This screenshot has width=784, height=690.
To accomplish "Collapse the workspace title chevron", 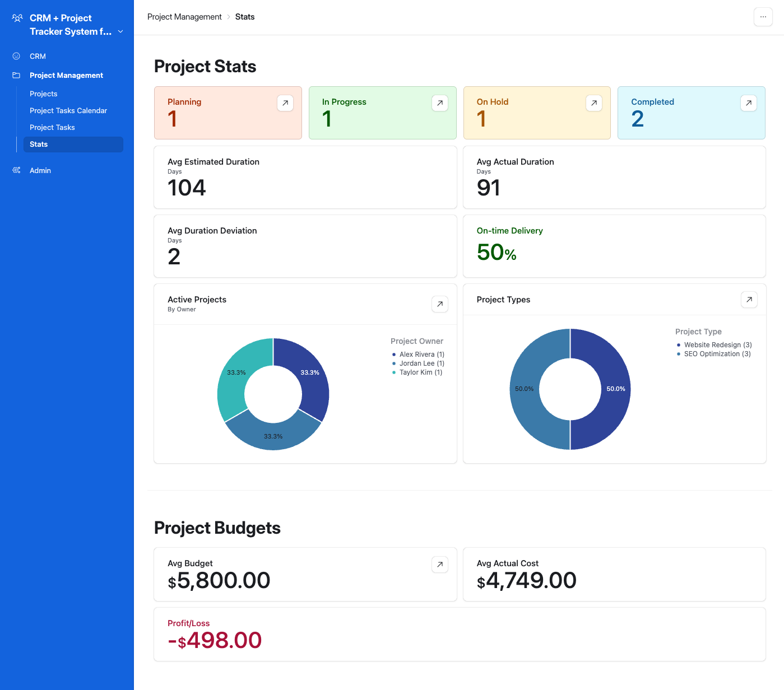I will click(x=120, y=31).
